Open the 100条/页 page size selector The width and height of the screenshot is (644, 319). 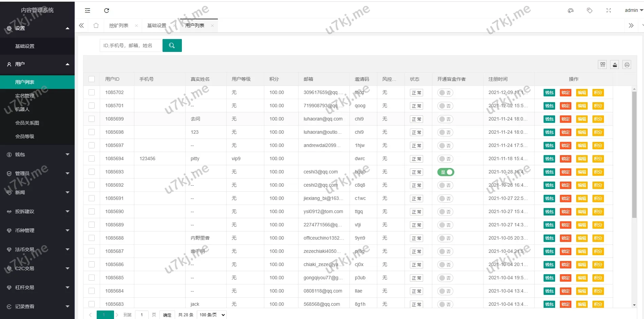211,315
